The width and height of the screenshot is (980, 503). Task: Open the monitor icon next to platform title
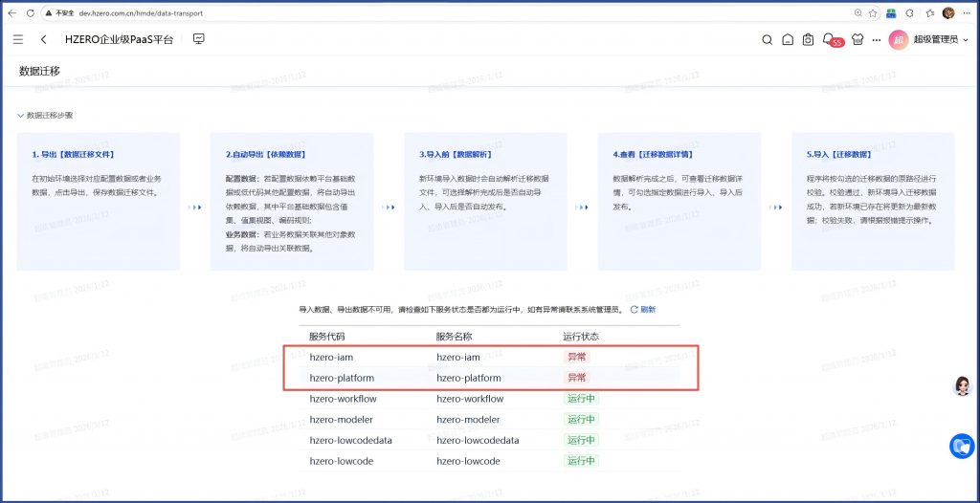pyautogui.click(x=199, y=39)
